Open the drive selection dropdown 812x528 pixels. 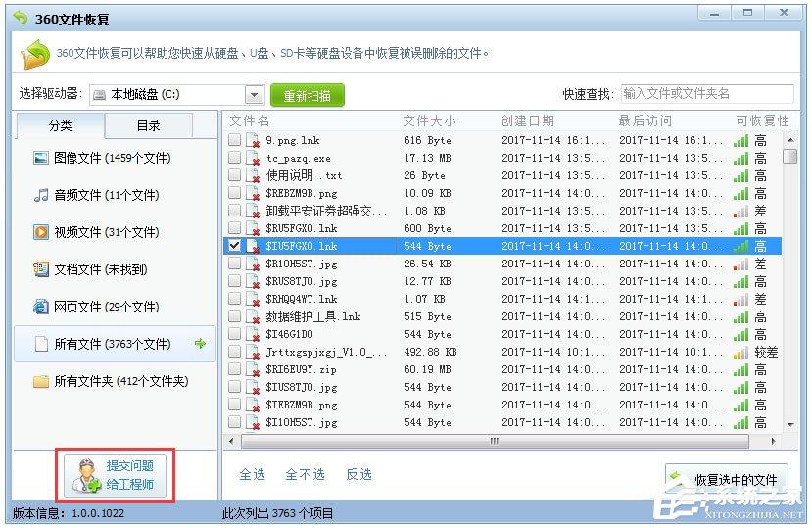pos(254,95)
